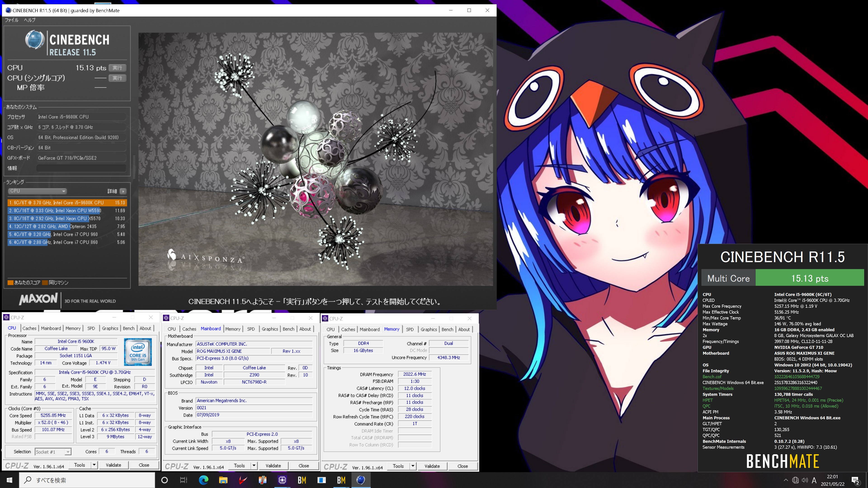Viewport: 868px width, 488px height.
Task: Open Cortana circle icon on the taskbar
Action: [x=164, y=480]
